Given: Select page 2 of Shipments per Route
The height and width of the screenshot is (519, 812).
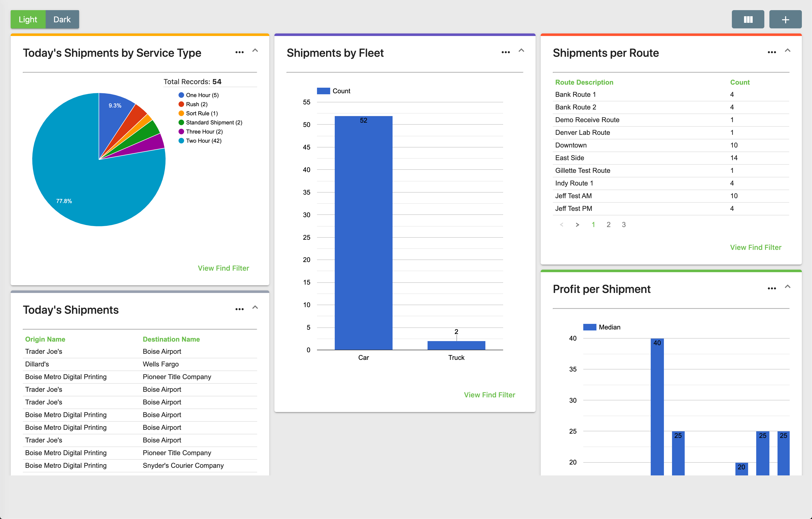Looking at the screenshot, I should click(x=608, y=225).
